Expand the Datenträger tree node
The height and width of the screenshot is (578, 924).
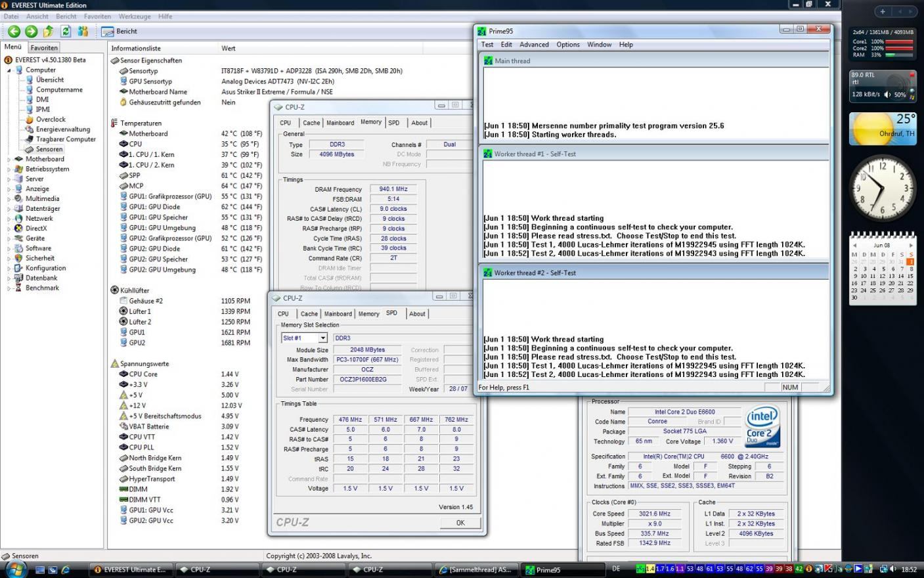9,209
